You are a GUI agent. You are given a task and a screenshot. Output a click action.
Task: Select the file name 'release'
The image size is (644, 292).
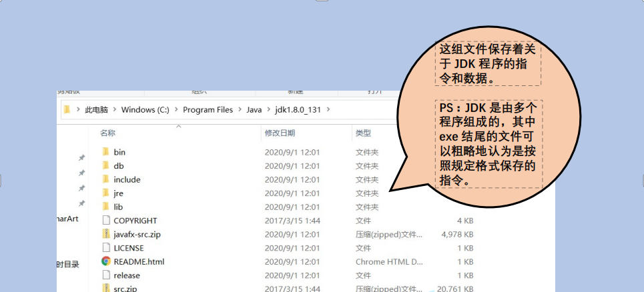pyautogui.click(x=127, y=275)
